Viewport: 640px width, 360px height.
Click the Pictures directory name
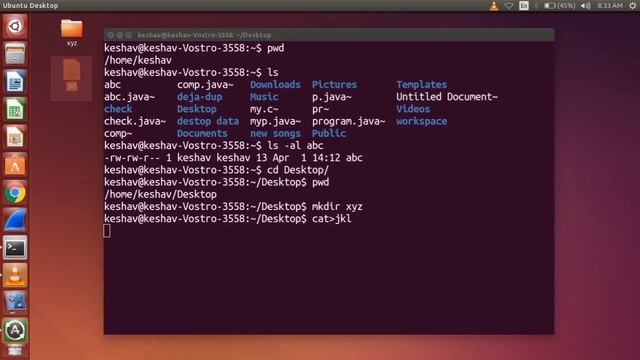tap(335, 84)
